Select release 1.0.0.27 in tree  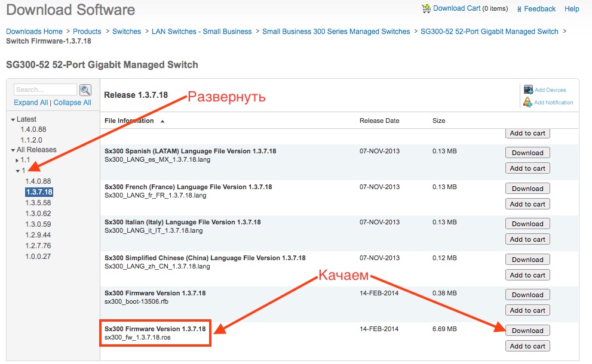pos(38,257)
